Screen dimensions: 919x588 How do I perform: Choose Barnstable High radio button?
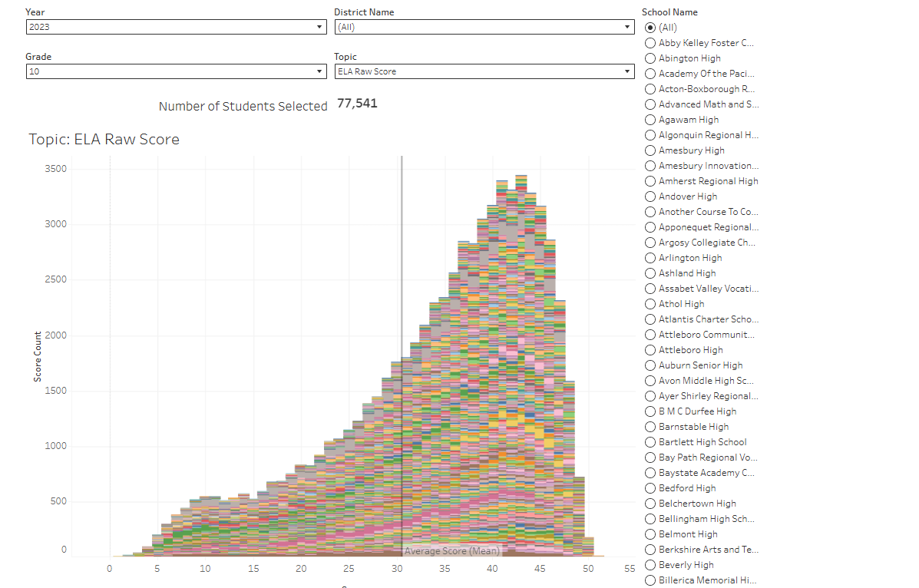pyautogui.click(x=650, y=427)
